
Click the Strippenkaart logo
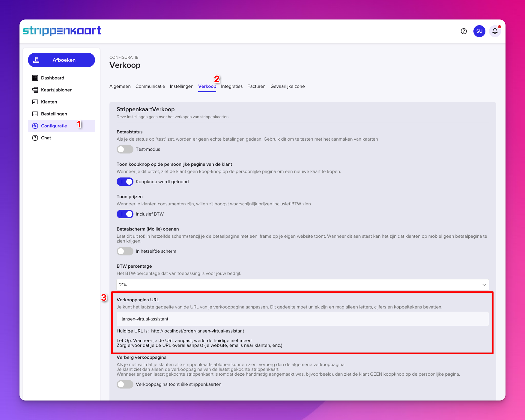coord(62,31)
